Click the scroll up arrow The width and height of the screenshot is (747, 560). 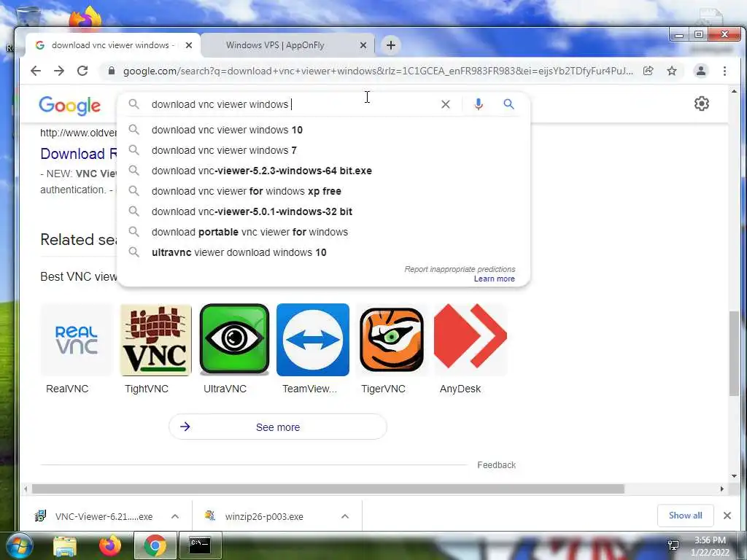(x=734, y=91)
